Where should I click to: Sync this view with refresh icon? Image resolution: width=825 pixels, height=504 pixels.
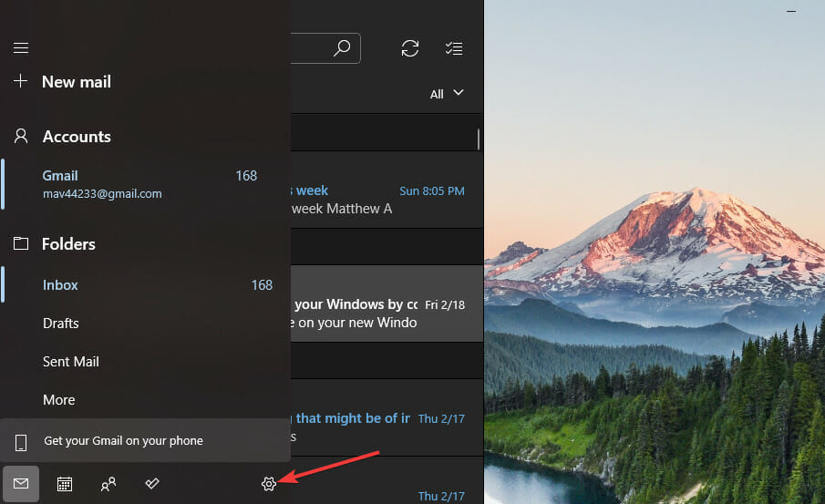point(410,48)
